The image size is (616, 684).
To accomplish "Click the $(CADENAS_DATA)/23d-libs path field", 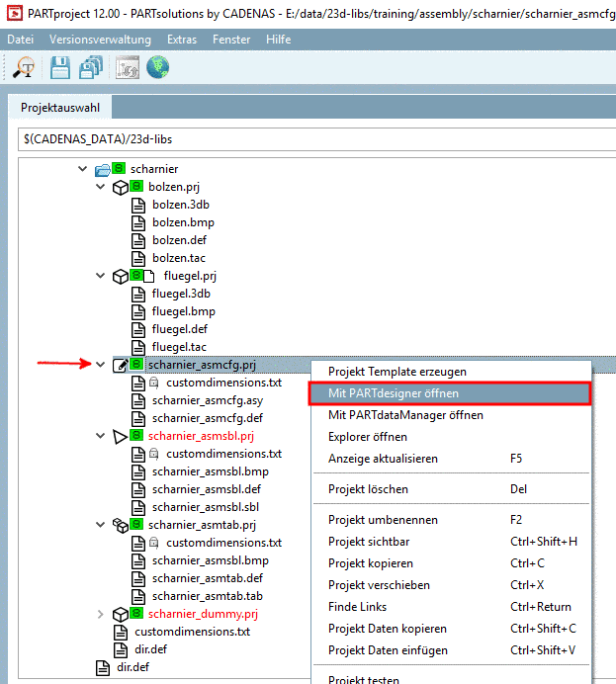I will pos(317,139).
